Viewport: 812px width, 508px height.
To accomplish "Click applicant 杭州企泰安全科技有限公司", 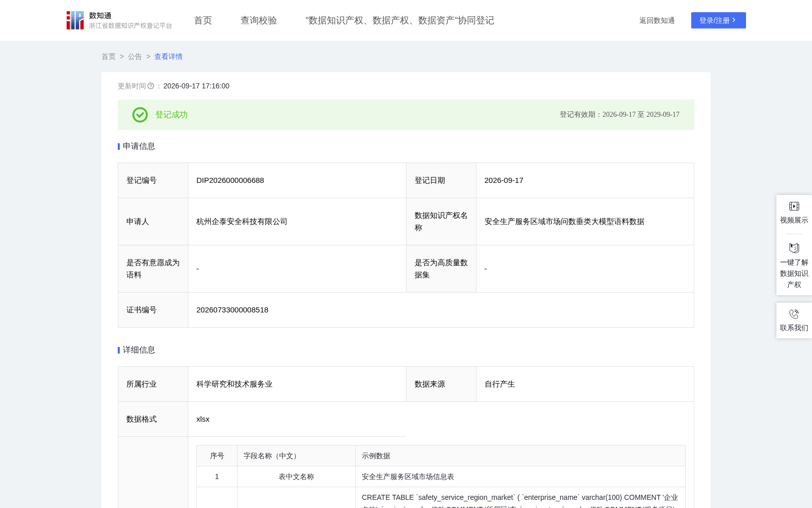I will coord(242,221).
